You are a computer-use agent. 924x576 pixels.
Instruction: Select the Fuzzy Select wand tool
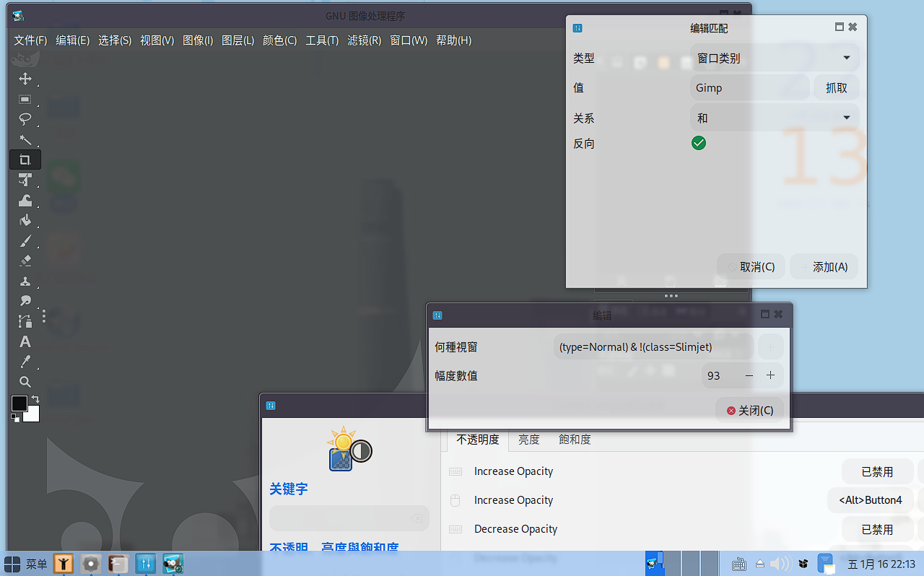coord(25,139)
